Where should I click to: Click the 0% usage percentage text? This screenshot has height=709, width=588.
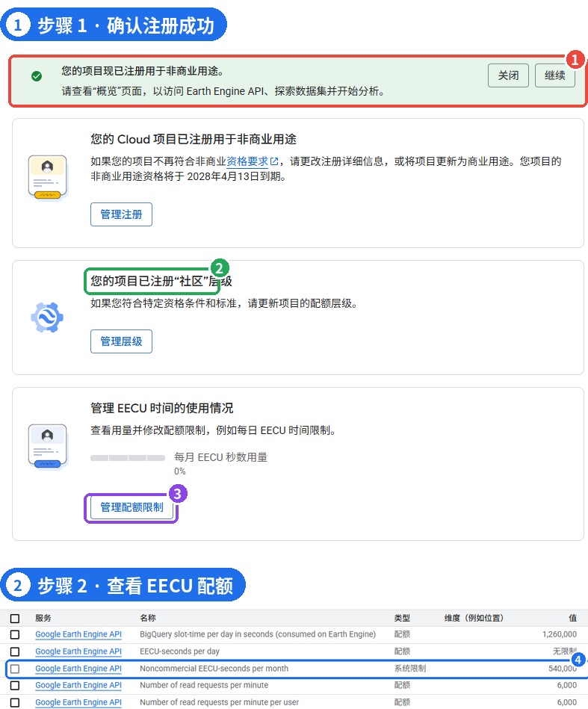(179, 471)
